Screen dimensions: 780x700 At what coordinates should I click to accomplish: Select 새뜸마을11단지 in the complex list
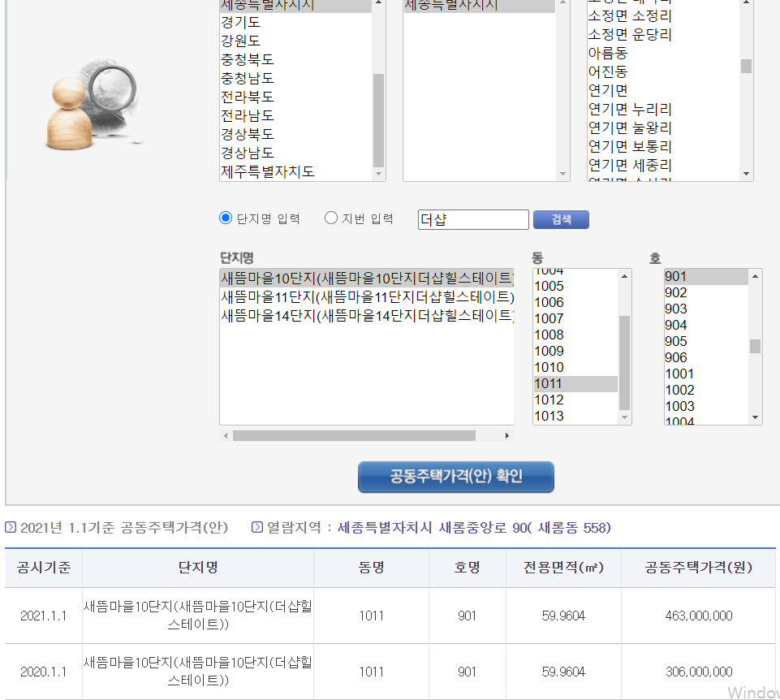(x=367, y=296)
